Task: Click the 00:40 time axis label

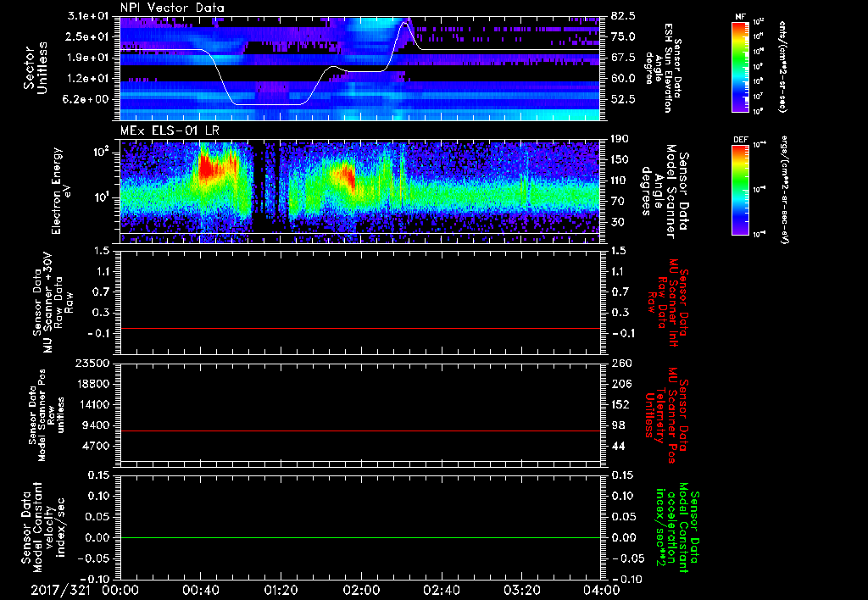Action: pos(200,590)
